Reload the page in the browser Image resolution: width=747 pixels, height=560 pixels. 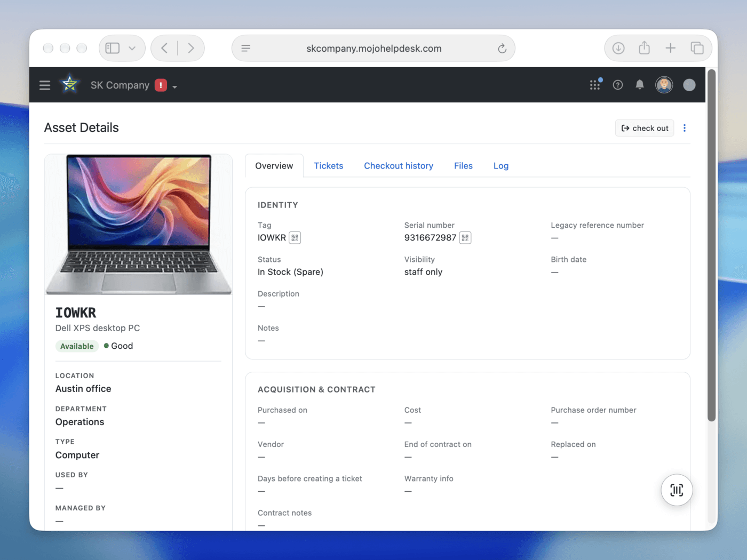click(502, 49)
